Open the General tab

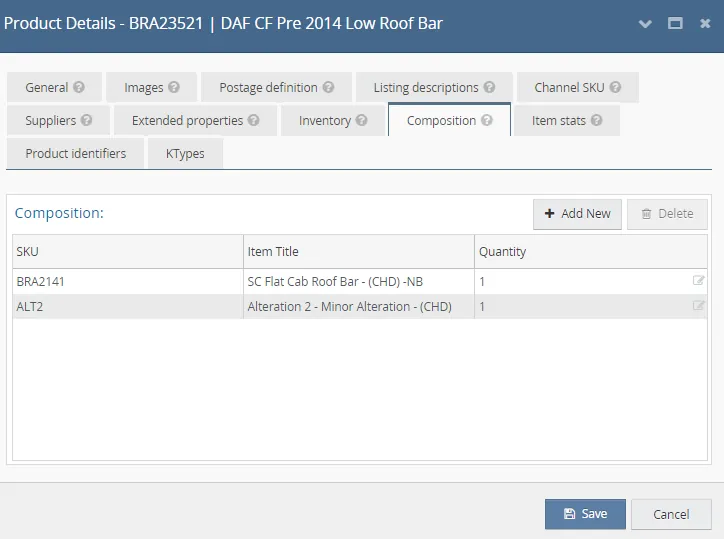coord(54,87)
